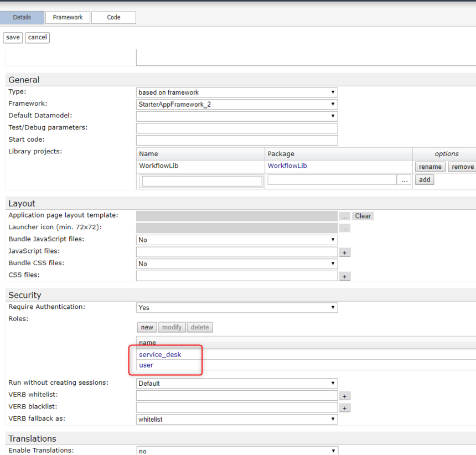Click plus button next to VERB blacklist
The image size is (476, 455).
pos(344,408)
